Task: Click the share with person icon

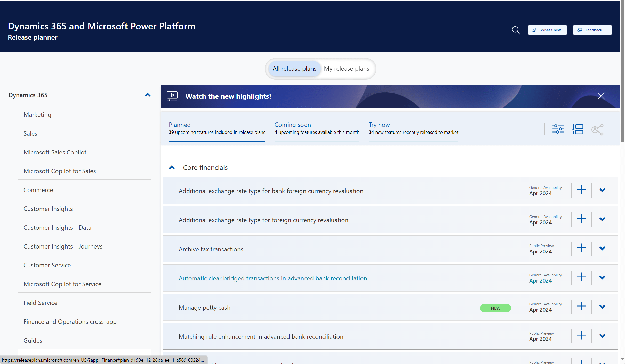Action: click(x=597, y=129)
